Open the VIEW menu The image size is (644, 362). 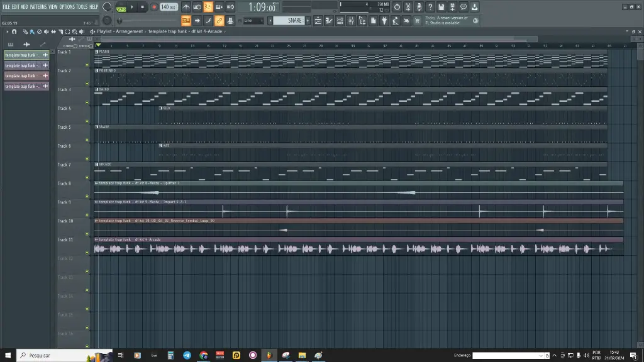click(53, 6)
